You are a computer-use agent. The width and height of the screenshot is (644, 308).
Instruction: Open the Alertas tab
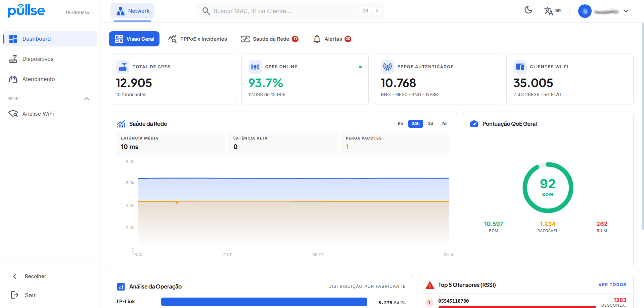click(x=332, y=39)
